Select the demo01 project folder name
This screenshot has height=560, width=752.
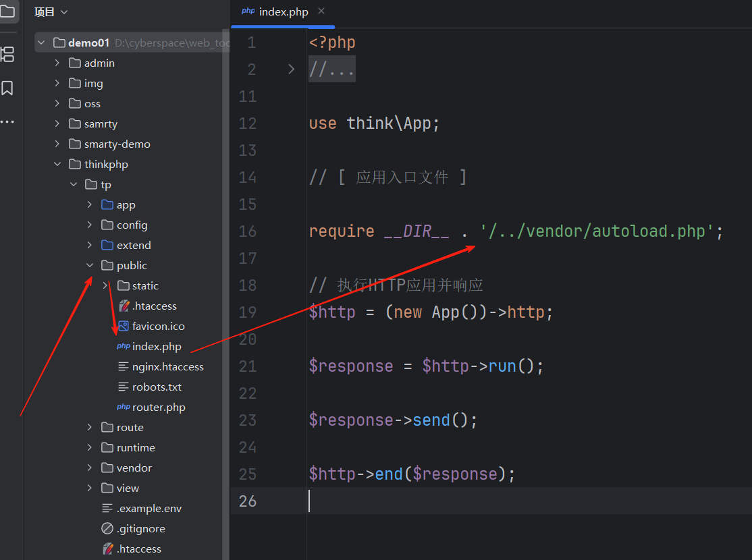pos(88,43)
